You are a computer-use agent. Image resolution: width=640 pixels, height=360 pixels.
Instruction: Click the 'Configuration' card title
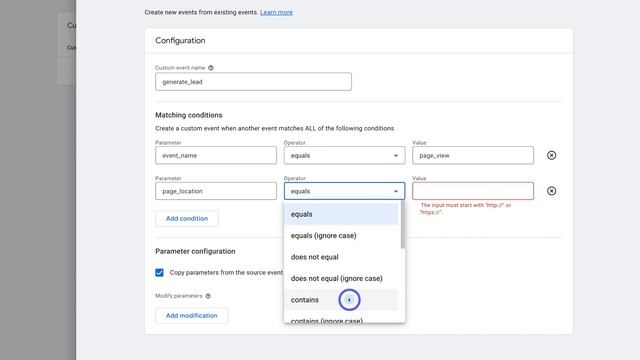(180, 40)
